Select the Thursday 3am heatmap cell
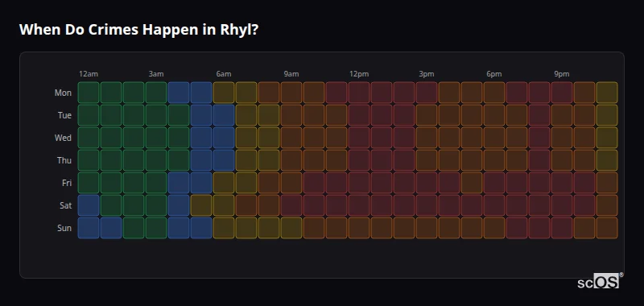This screenshot has height=306, width=644. click(156, 160)
